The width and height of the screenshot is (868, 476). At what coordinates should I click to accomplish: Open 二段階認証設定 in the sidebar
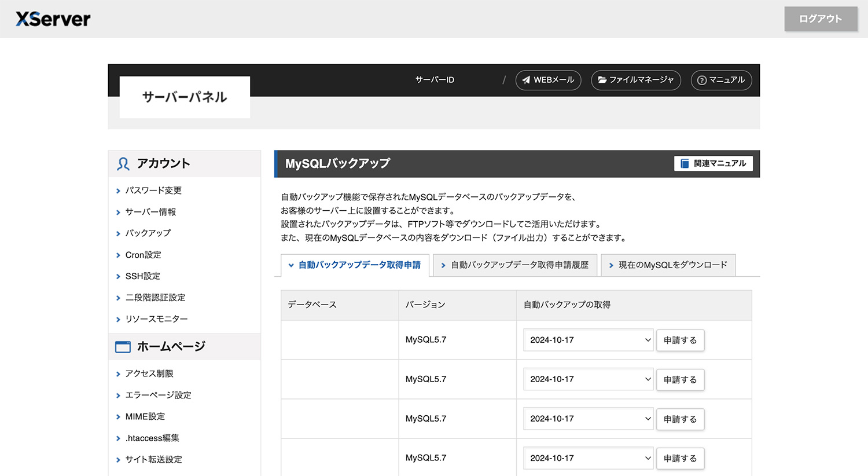pyautogui.click(x=156, y=298)
